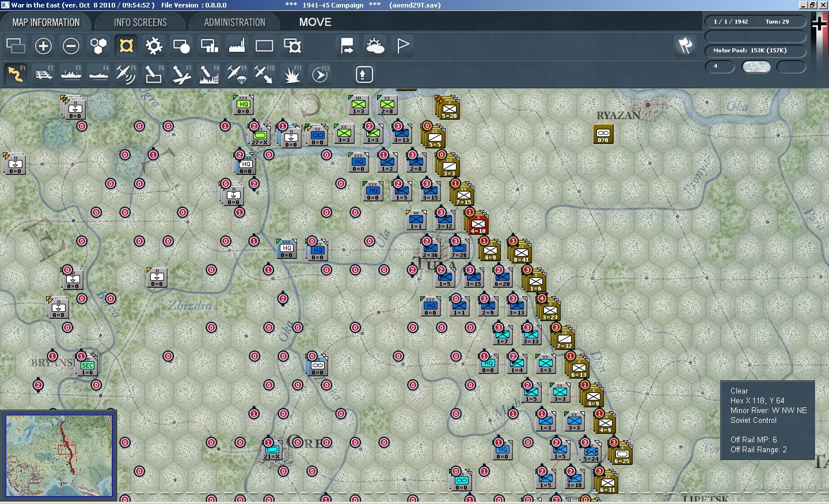Select the F10 air transfer mode
The width and height of the screenshot is (829, 504).
(x=264, y=74)
